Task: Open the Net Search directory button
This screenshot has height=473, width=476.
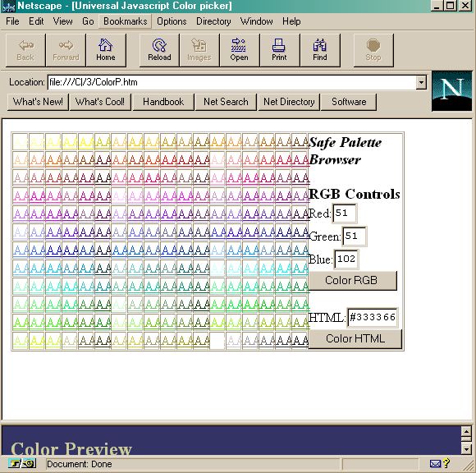Action: coord(226,102)
